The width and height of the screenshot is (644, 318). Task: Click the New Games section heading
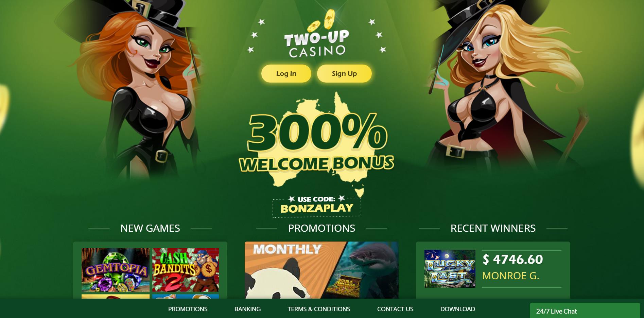tap(150, 228)
